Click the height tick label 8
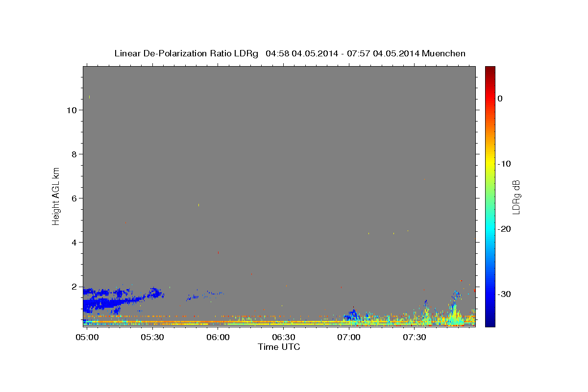The image size is (588, 392). pyautogui.click(x=74, y=154)
